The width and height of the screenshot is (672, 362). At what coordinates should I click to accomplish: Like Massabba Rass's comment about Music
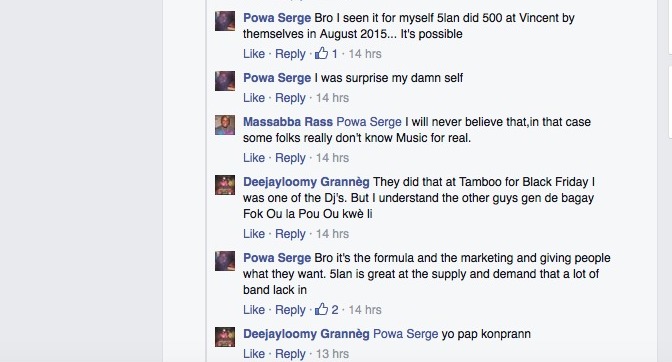[x=254, y=158]
